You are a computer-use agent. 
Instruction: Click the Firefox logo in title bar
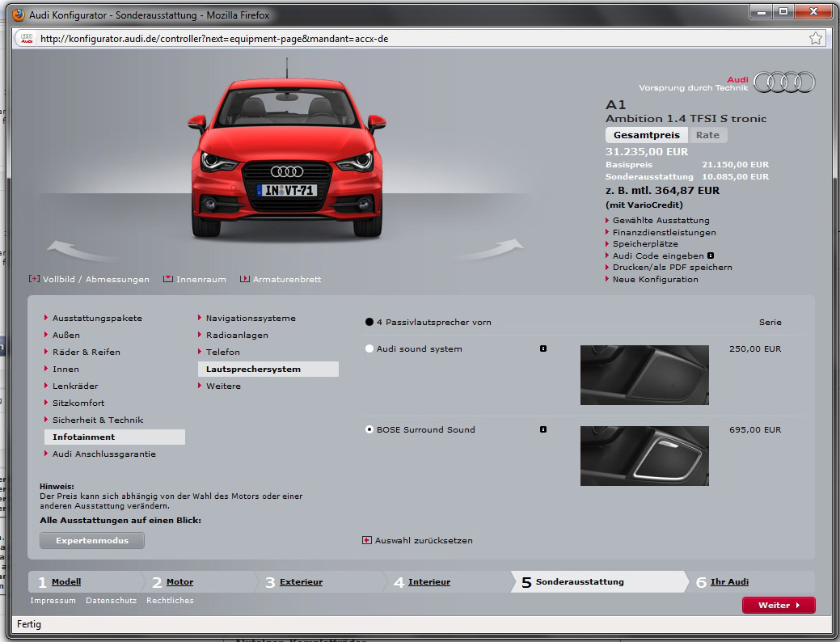pos(19,15)
